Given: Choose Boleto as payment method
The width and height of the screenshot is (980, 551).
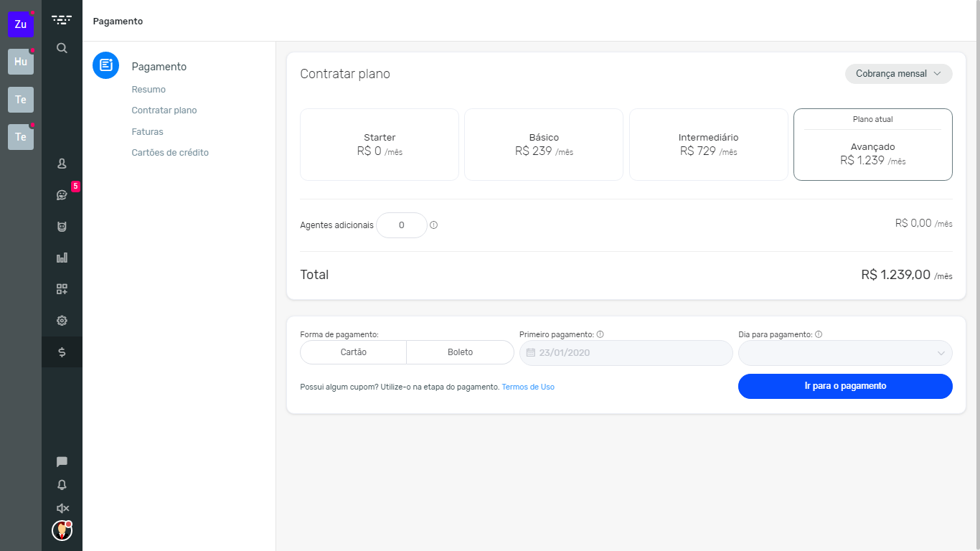Looking at the screenshot, I should (x=460, y=352).
